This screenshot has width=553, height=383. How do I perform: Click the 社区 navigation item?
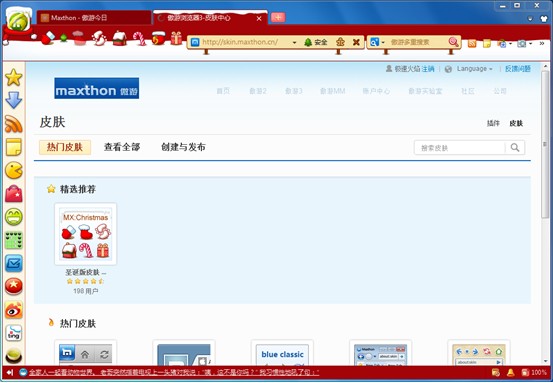(468, 91)
